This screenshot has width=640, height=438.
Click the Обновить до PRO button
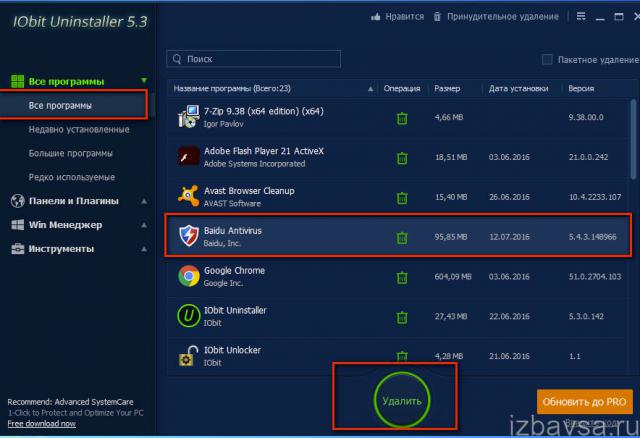[584, 402]
